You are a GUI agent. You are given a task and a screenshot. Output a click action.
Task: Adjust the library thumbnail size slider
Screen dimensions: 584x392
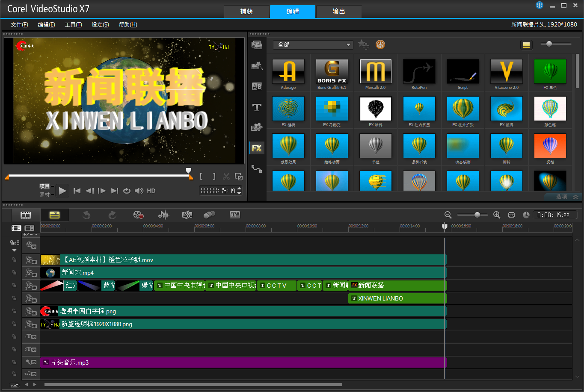(x=549, y=44)
